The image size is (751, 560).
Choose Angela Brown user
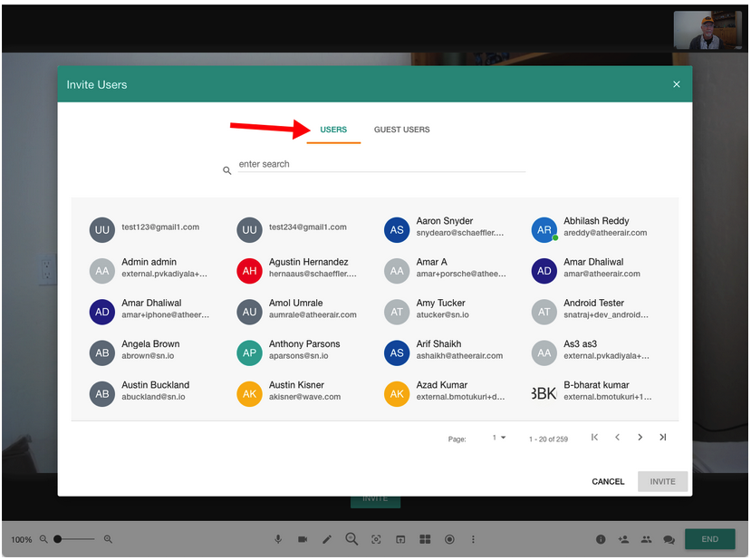(135, 352)
